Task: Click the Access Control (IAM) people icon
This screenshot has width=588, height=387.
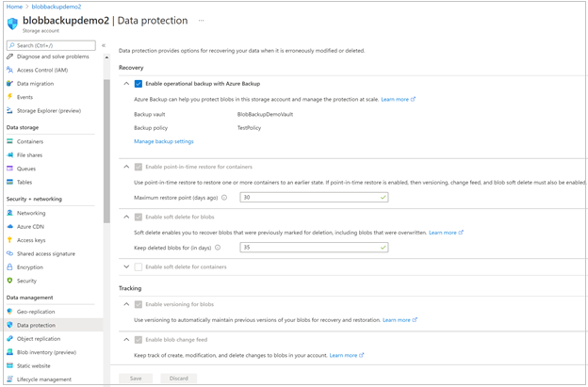Action: (9, 70)
